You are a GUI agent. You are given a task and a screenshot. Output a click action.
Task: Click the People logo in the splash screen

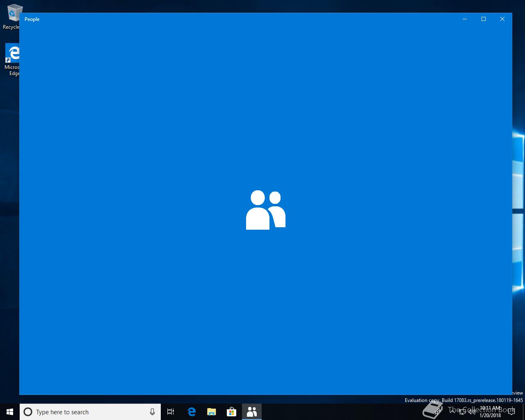pos(266,210)
